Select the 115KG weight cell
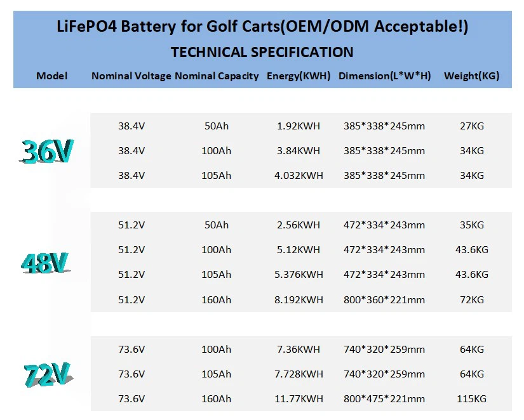 coord(471,399)
